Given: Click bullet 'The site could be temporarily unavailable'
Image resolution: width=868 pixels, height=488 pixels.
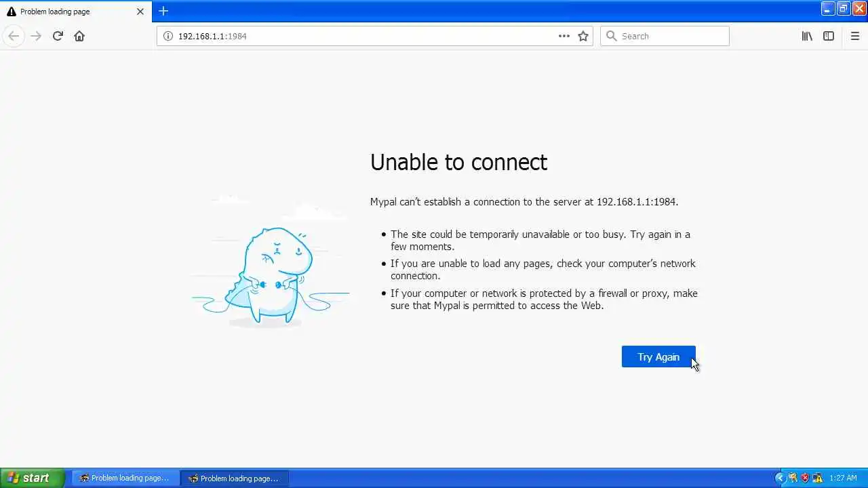Looking at the screenshot, I should [540, 241].
